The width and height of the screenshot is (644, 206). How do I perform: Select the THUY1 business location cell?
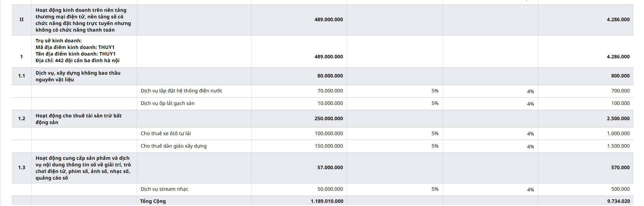(x=84, y=51)
